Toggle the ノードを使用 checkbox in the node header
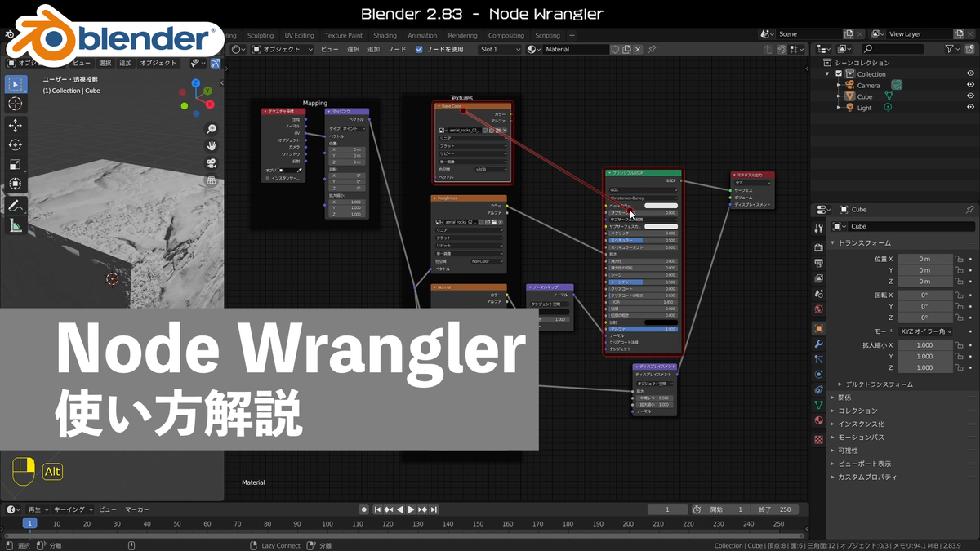980x551 pixels. coord(419,49)
